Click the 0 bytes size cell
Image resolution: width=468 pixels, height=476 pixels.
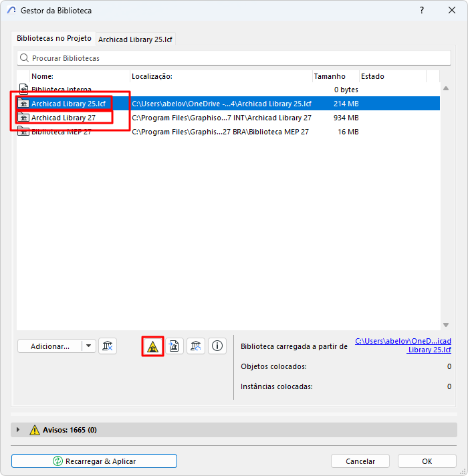(346, 90)
